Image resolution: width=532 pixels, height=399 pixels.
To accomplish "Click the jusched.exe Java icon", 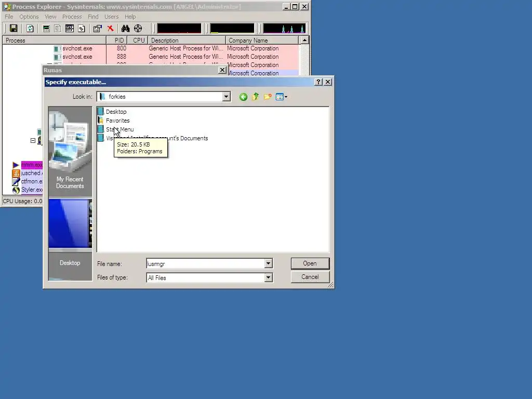I will (16, 173).
